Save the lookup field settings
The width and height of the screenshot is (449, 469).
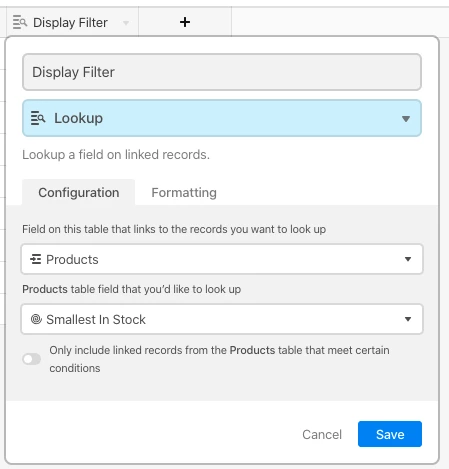pos(390,434)
